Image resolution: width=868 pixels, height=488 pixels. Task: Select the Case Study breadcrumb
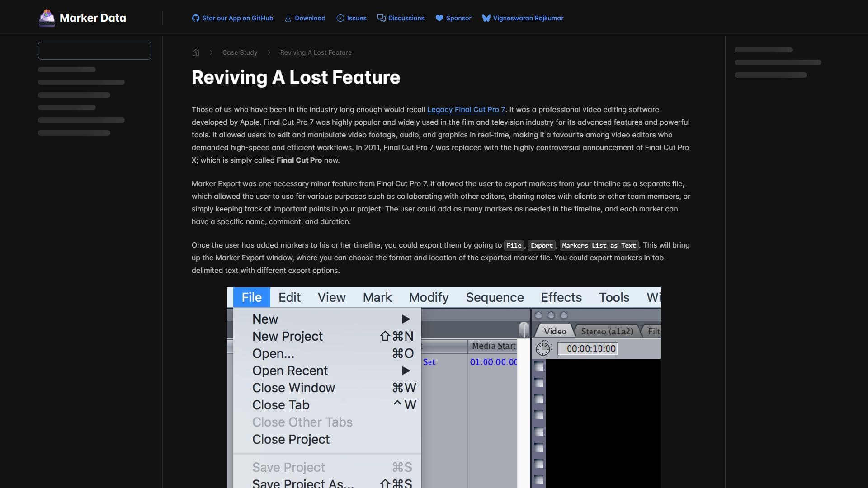tap(240, 52)
